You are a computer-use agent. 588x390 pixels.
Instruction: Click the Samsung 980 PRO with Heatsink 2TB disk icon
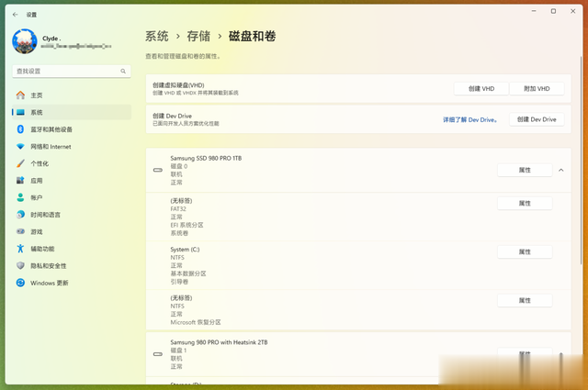[x=158, y=354]
